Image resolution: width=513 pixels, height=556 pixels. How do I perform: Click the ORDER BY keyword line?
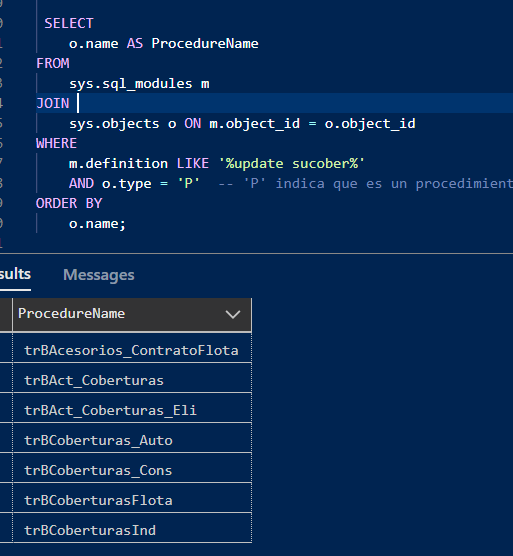click(x=69, y=204)
